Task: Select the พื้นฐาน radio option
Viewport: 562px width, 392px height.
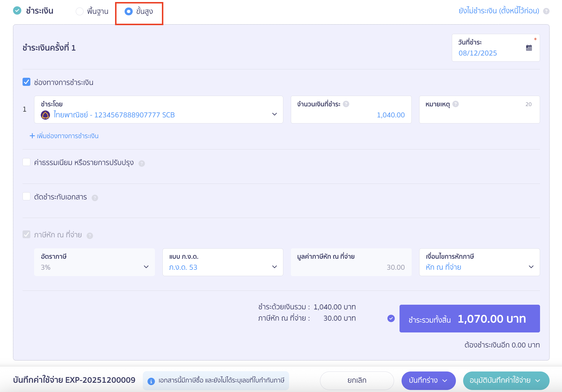Action: point(80,12)
